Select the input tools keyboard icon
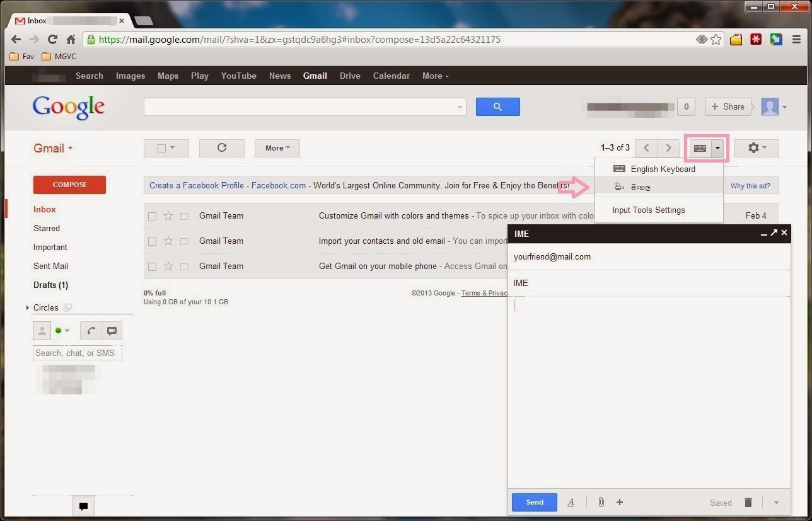 click(x=700, y=148)
